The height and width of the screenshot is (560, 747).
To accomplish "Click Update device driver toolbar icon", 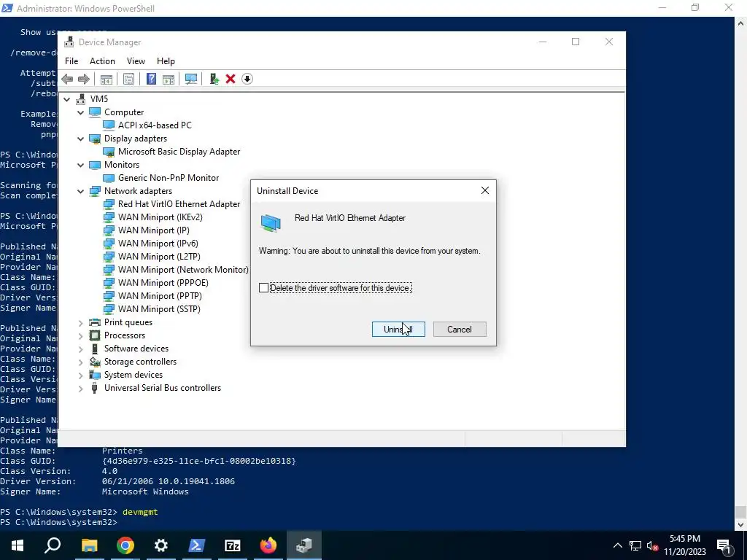I will coord(214,79).
